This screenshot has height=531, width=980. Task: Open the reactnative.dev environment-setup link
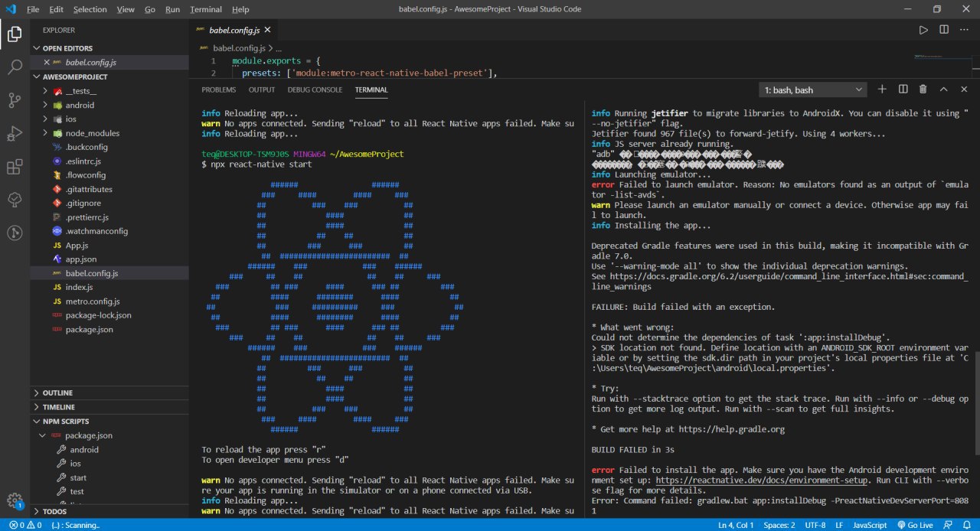click(763, 481)
